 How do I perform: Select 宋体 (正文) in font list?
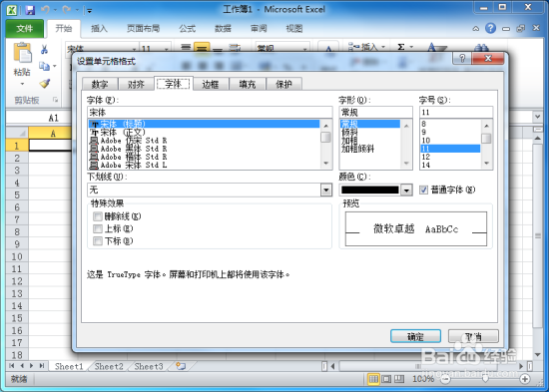pos(204,133)
